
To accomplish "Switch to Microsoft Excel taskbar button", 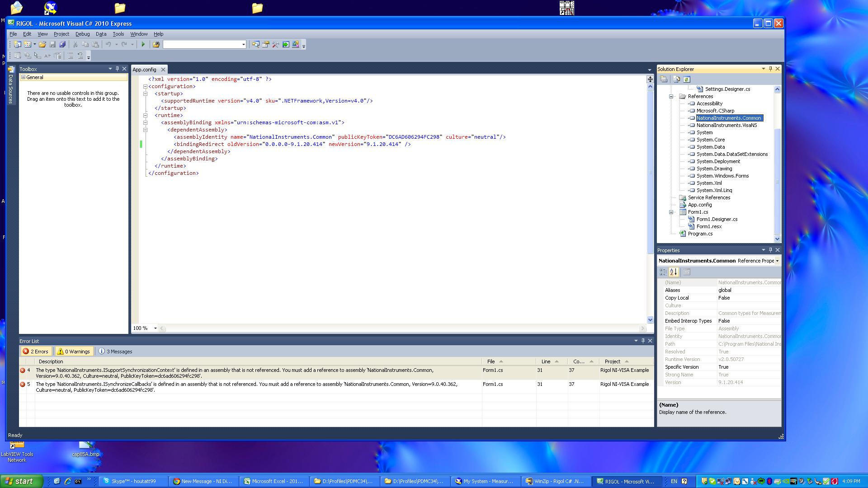I will [x=274, y=481].
